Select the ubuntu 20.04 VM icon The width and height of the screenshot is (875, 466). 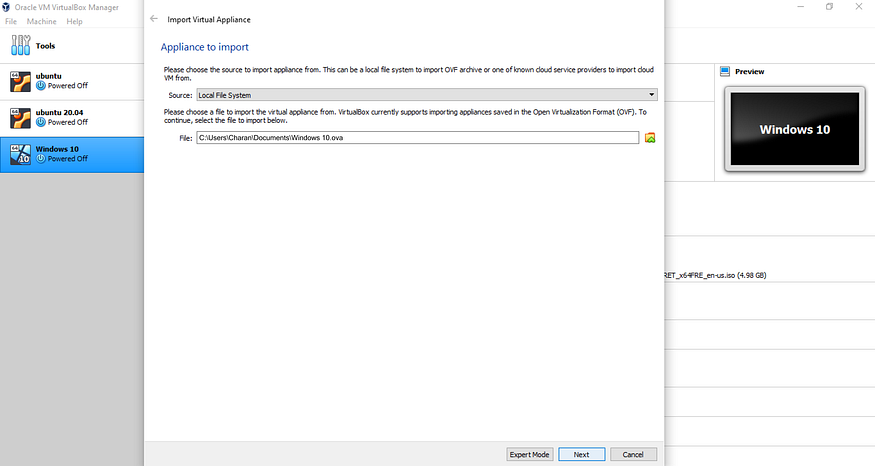20,118
